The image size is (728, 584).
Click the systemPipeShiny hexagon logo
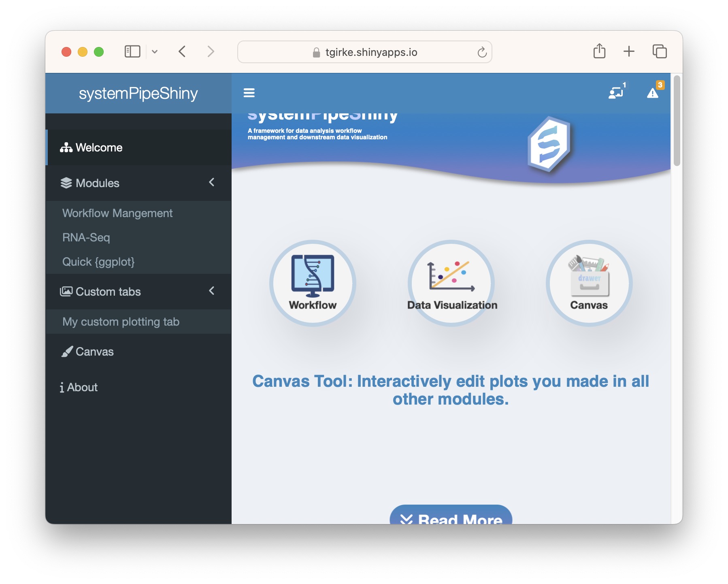click(549, 144)
